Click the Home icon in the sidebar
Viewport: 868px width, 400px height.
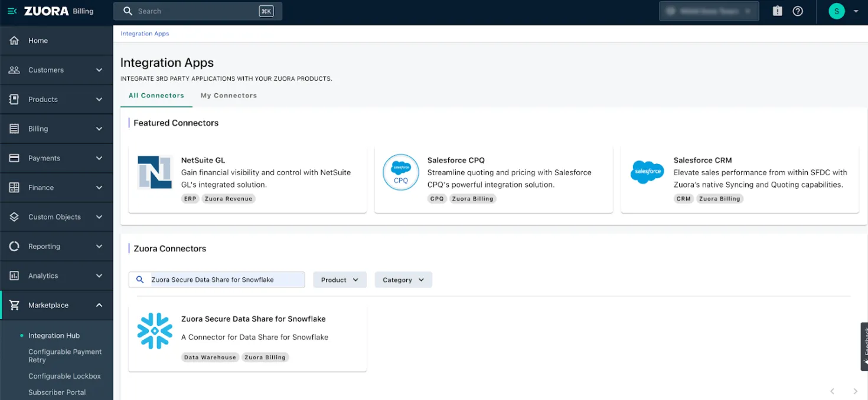(x=14, y=41)
